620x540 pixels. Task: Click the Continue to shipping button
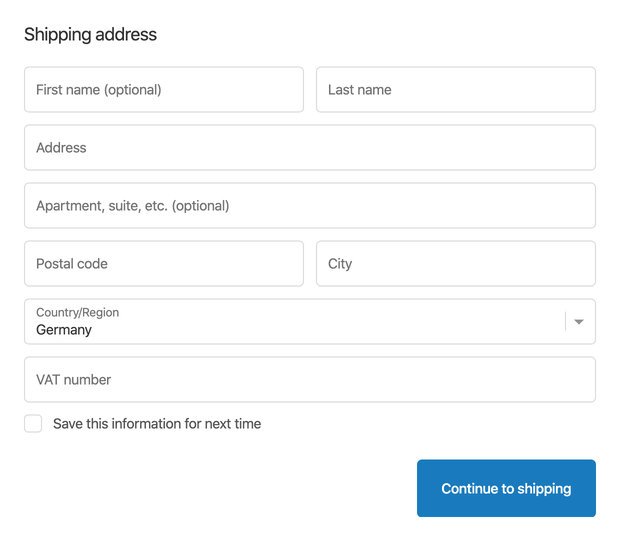tap(506, 488)
